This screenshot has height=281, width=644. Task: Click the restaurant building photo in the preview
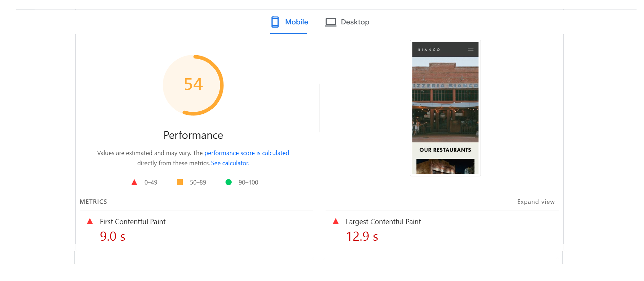click(445, 100)
